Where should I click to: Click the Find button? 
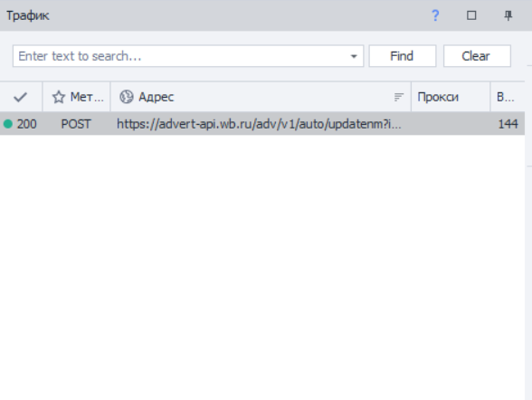[403, 56]
